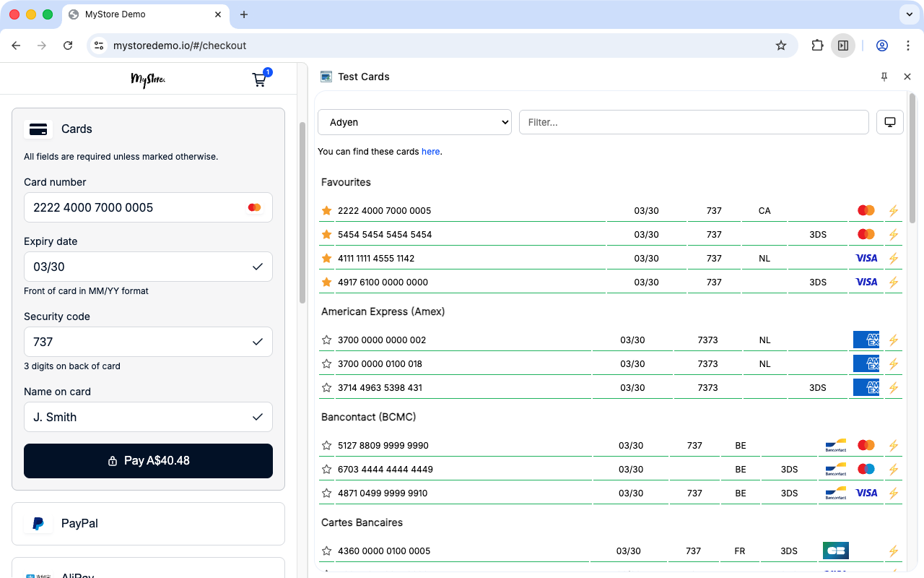Expand the Chrome tab search chevron

(x=908, y=14)
